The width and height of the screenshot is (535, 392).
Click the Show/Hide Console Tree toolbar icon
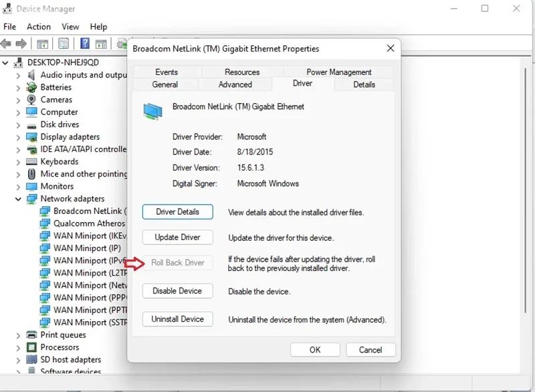point(42,44)
